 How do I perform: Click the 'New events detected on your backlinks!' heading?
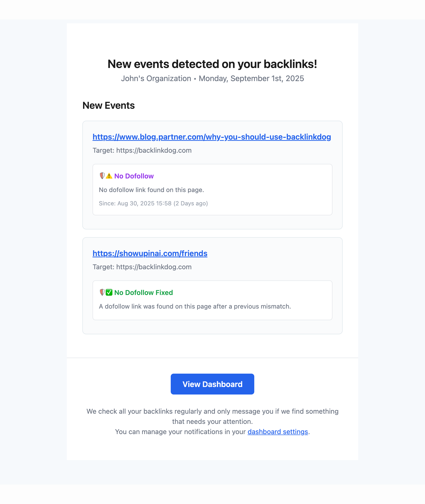pos(212,64)
